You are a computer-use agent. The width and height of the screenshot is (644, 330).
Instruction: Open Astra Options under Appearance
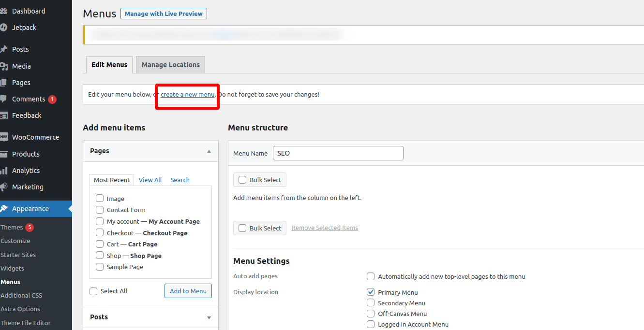[x=20, y=309]
